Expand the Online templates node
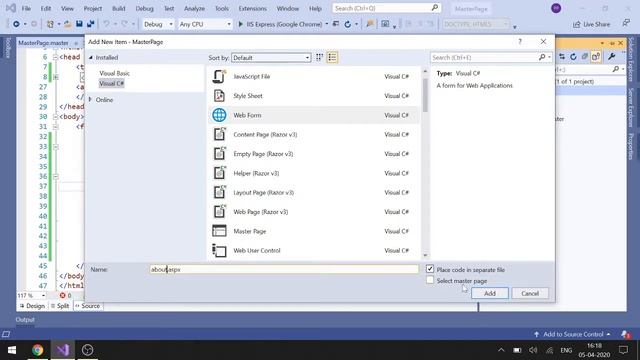Viewport: 640px width, 360px height. click(91, 100)
